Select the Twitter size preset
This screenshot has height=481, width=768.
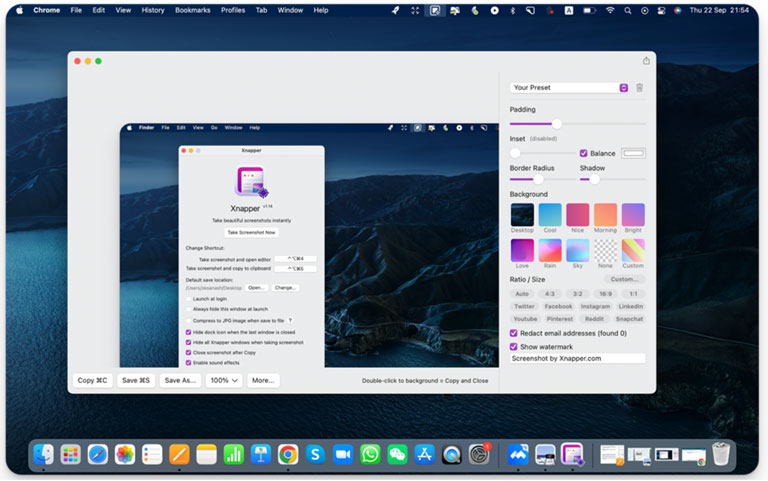click(524, 307)
